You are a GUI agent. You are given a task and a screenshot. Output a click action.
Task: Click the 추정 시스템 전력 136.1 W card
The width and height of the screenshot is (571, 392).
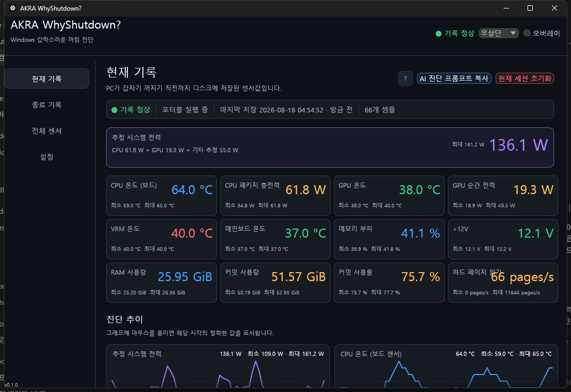pyautogui.click(x=330, y=147)
